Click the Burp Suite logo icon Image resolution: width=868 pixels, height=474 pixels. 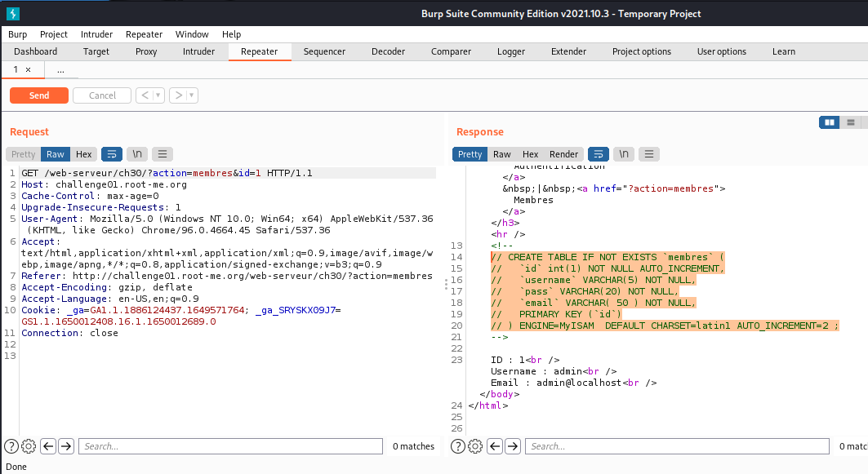tap(13, 14)
